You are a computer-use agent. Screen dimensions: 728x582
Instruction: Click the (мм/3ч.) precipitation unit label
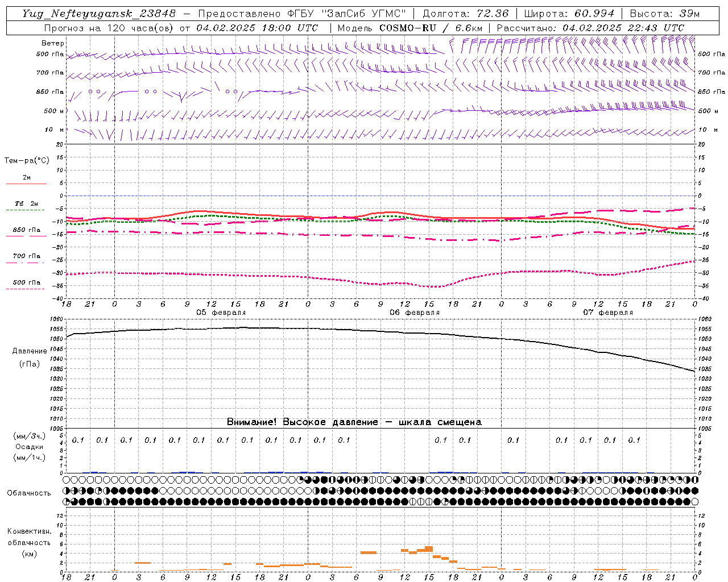click(x=30, y=436)
